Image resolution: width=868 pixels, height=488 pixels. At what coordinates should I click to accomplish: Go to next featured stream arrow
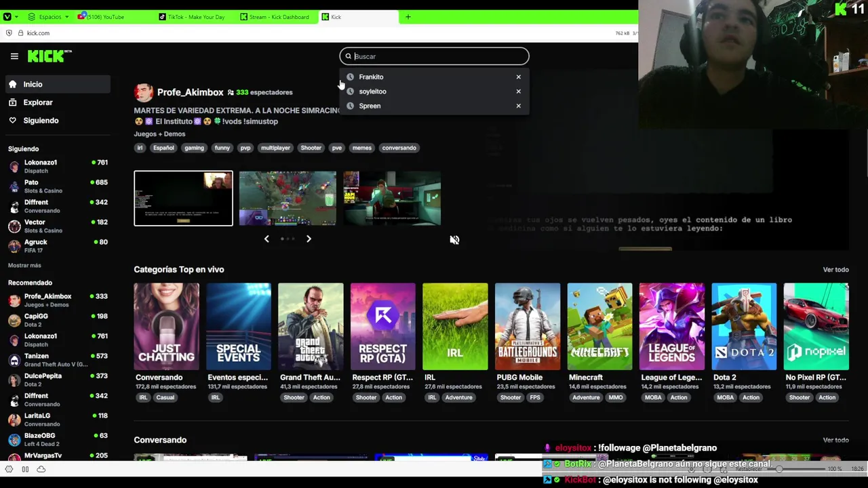point(309,239)
